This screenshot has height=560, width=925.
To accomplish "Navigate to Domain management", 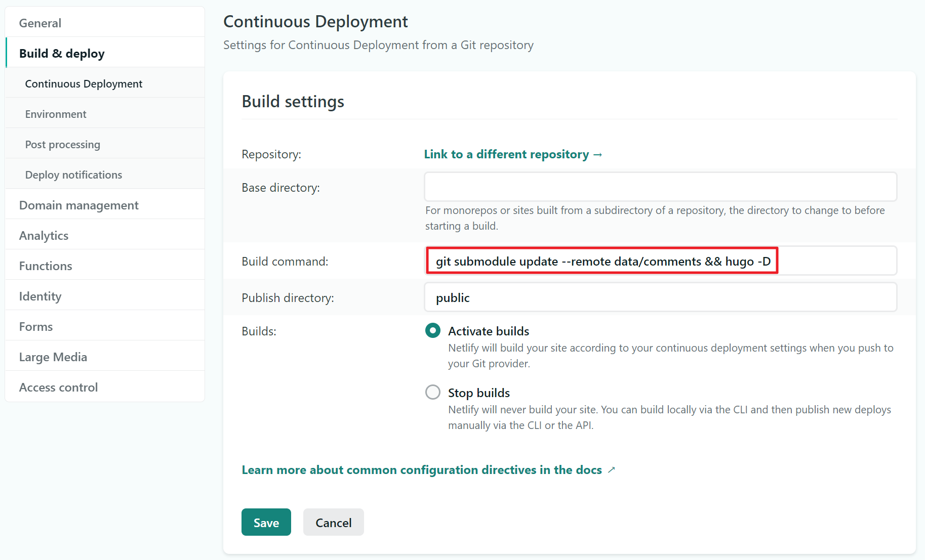I will click(105, 205).
